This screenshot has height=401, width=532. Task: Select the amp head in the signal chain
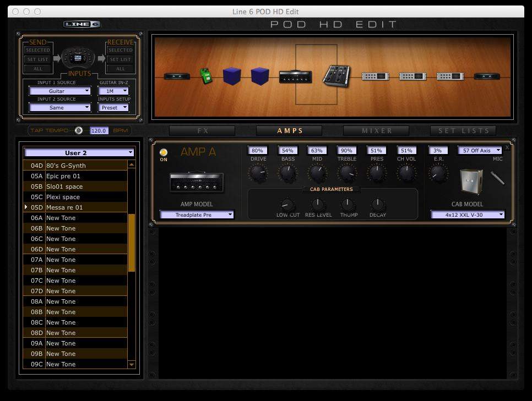(295, 76)
